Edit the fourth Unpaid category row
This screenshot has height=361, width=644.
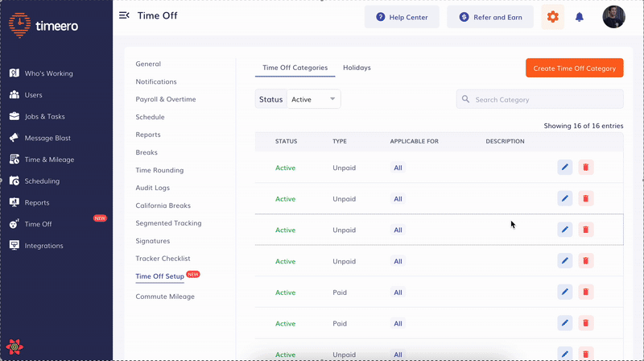[x=565, y=260]
